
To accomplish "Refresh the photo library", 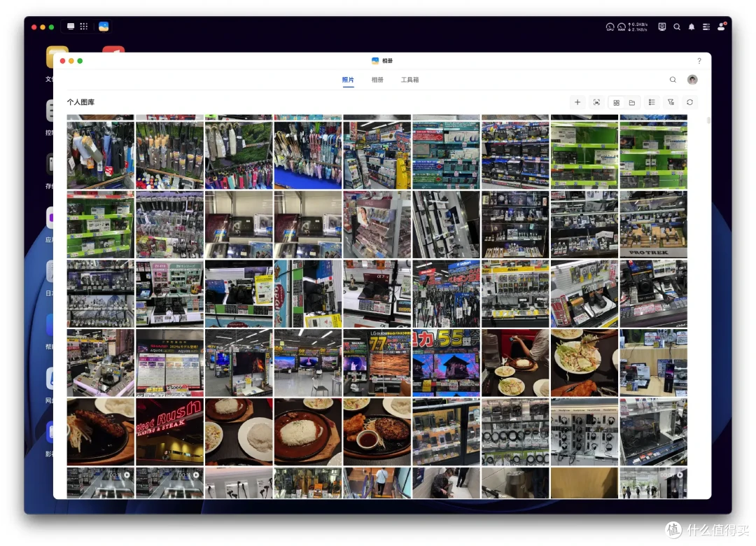I will (x=690, y=102).
